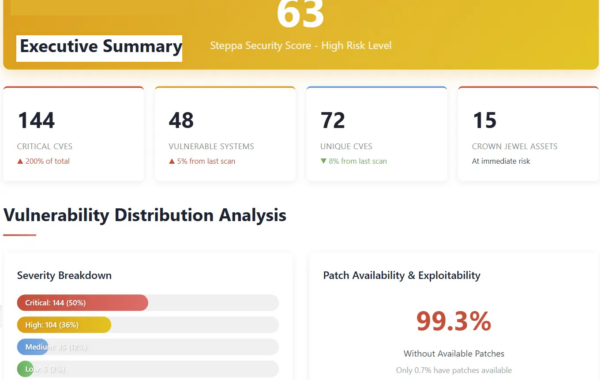Click the 'UNIQUE CVES' label

(x=346, y=146)
